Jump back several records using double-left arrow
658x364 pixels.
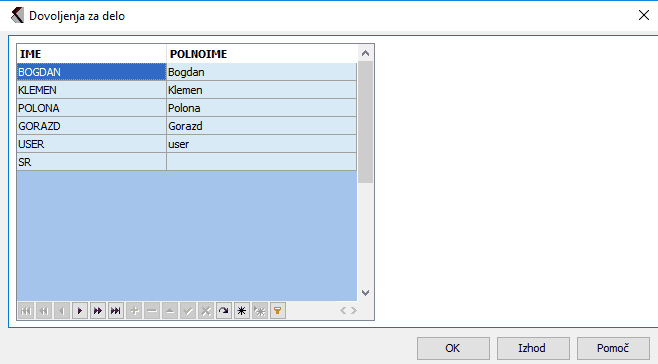click(x=44, y=311)
